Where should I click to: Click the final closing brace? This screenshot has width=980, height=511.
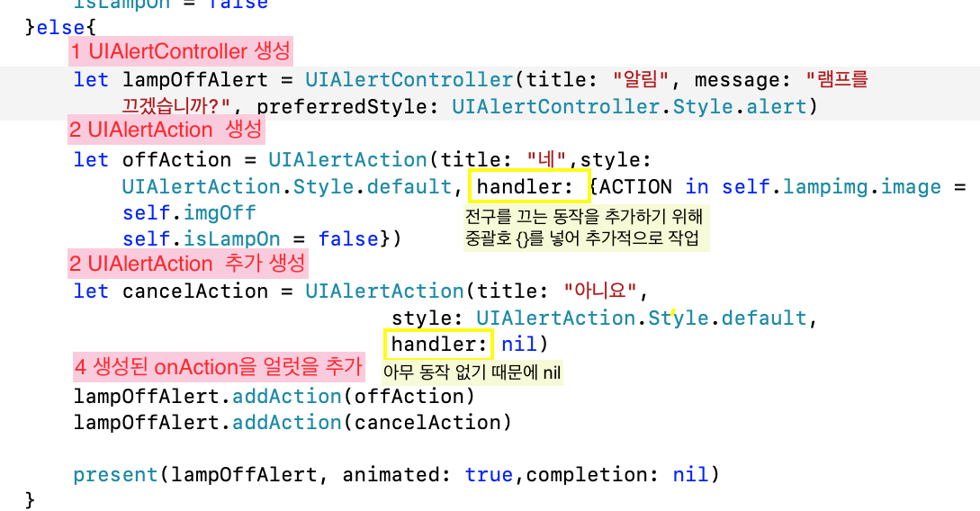pos(30,500)
